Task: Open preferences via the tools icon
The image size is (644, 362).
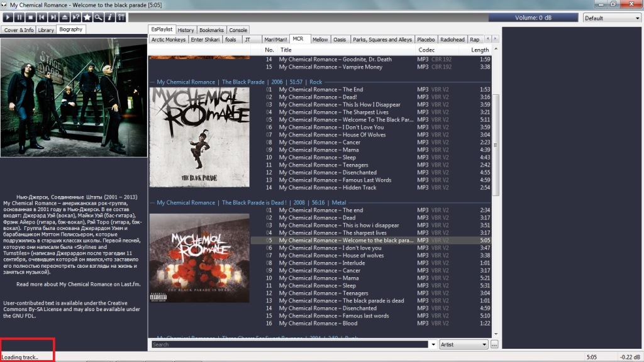Action: (x=121, y=17)
